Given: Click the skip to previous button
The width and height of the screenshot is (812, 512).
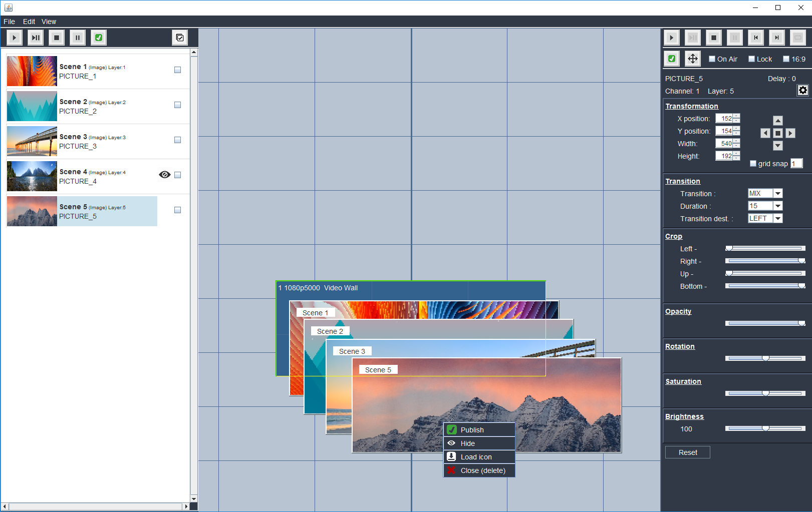Looking at the screenshot, I should (756, 38).
